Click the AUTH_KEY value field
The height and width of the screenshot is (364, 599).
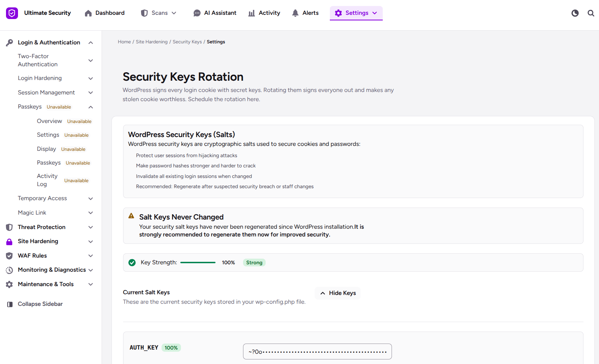[317, 352]
